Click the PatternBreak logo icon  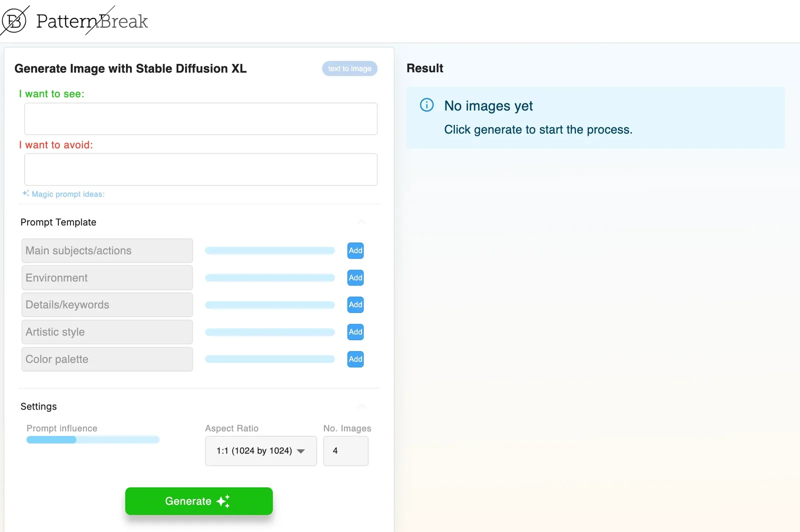click(x=14, y=20)
